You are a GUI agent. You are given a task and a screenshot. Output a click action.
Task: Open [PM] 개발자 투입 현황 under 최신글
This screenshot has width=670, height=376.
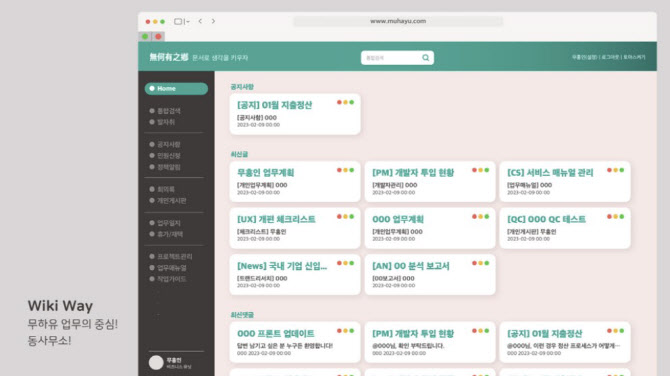(x=430, y=182)
